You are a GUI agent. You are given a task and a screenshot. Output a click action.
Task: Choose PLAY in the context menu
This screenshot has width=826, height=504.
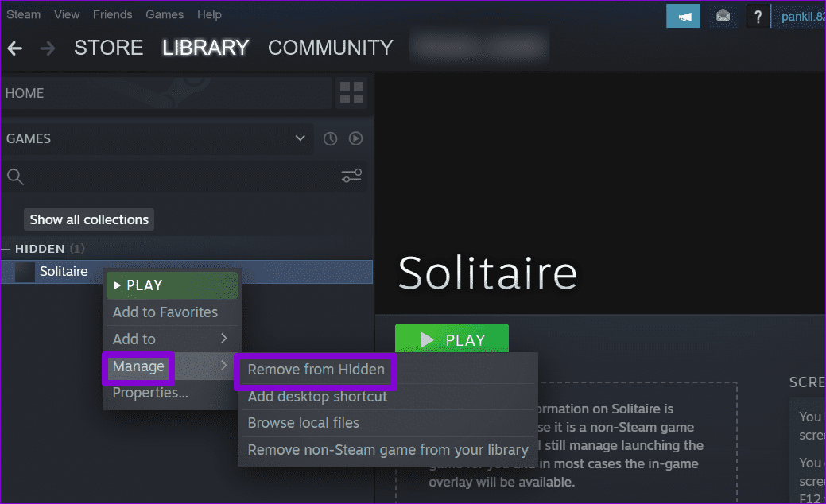(172, 285)
